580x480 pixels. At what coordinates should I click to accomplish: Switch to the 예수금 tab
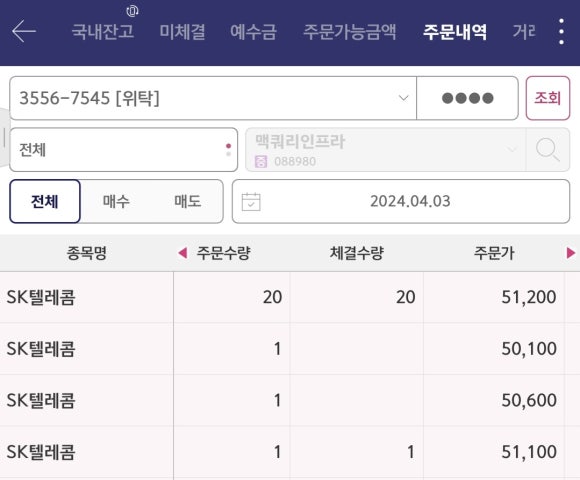point(253,31)
